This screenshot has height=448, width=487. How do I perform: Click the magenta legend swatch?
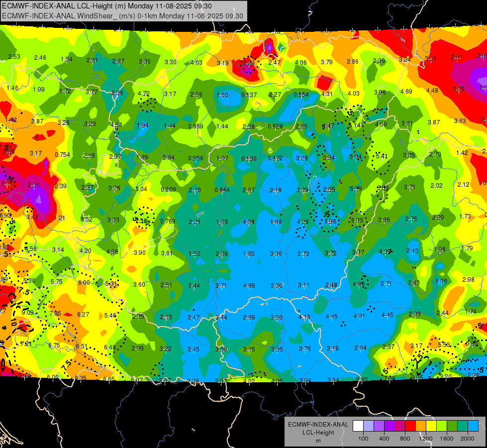point(400,426)
